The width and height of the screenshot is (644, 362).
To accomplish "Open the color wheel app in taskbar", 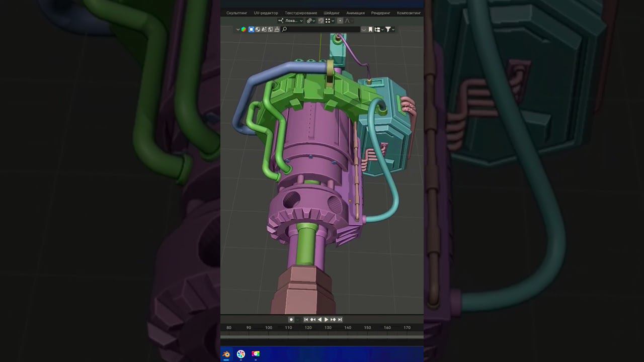I will [x=241, y=354].
